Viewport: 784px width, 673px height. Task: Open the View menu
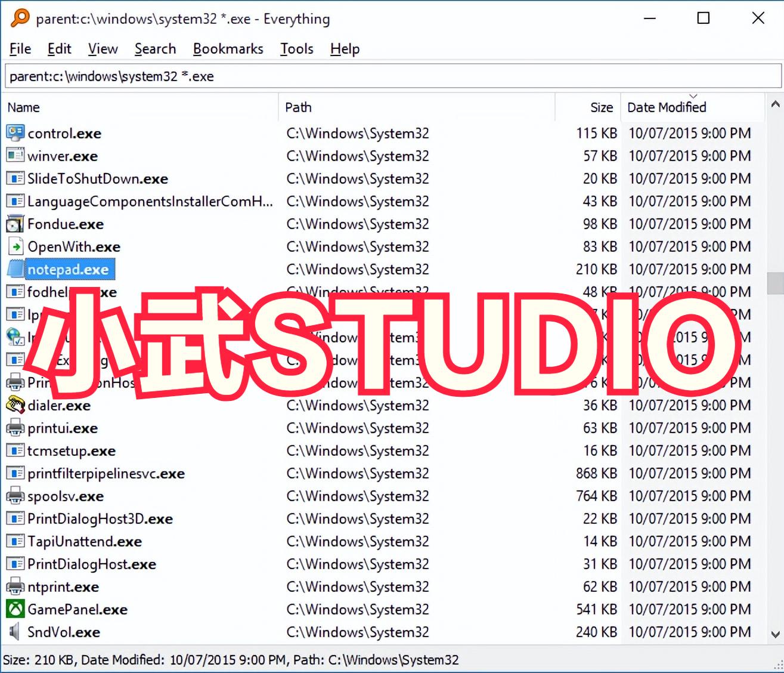(x=103, y=49)
